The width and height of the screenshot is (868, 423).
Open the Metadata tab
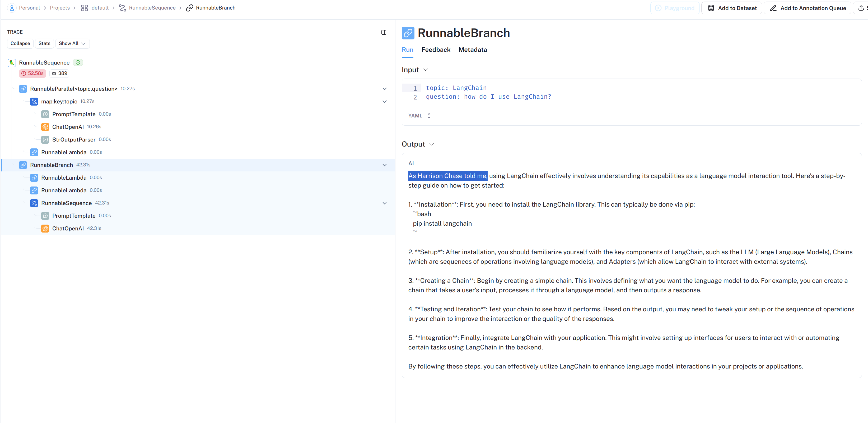472,50
